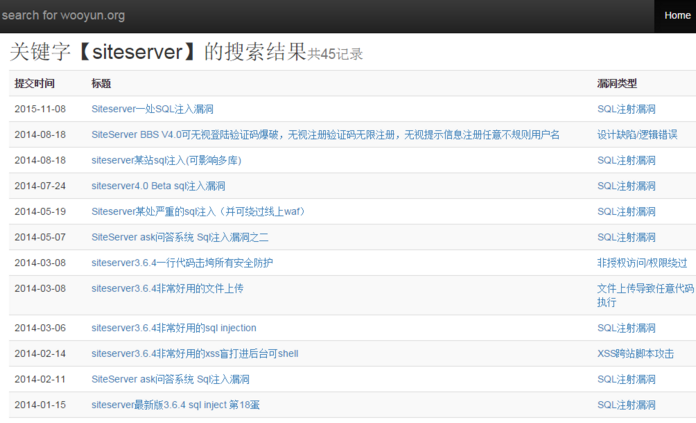Open 'siteserver最新版3.6.4 sql inject 第18蛋' link

click(175, 405)
